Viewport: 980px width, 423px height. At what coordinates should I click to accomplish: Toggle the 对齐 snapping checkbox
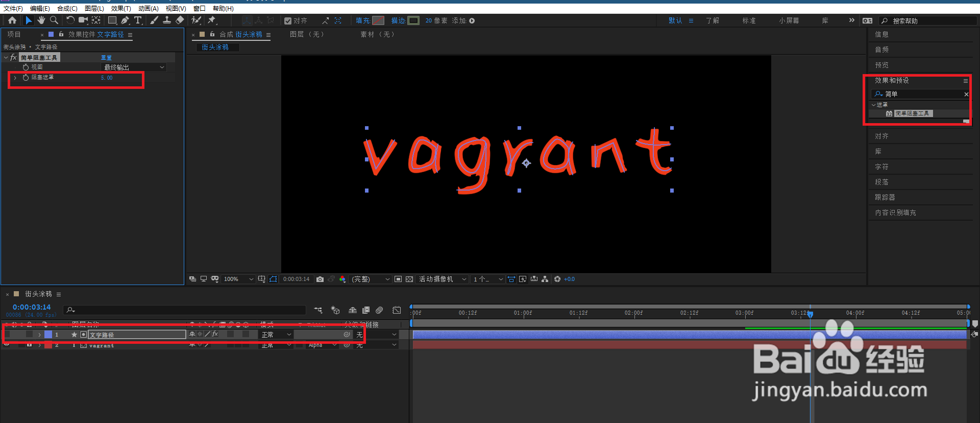(x=288, y=21)
